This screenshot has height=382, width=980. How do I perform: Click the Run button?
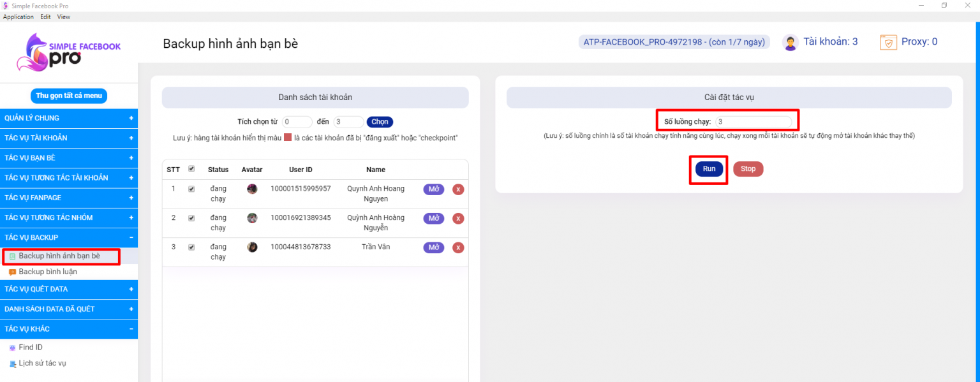tap(708, 168)
